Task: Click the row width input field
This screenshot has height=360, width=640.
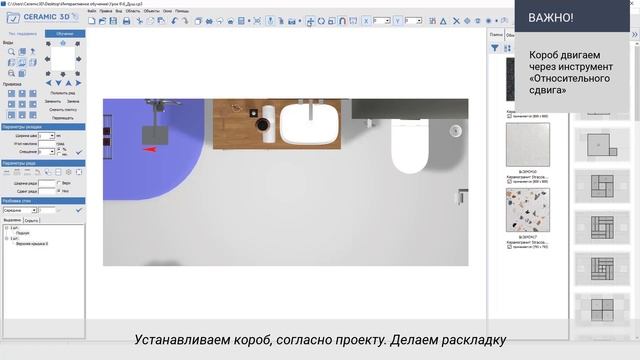Action: (47, 183)
